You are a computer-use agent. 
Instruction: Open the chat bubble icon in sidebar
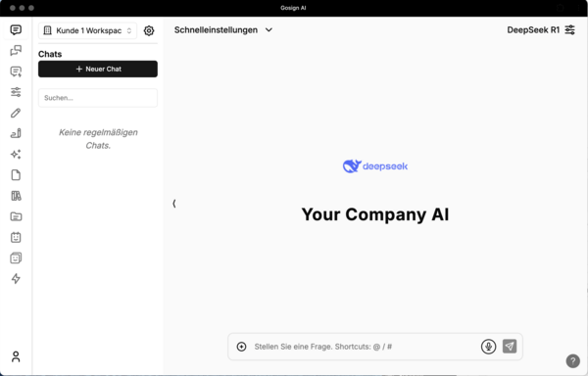coord(16,30)
